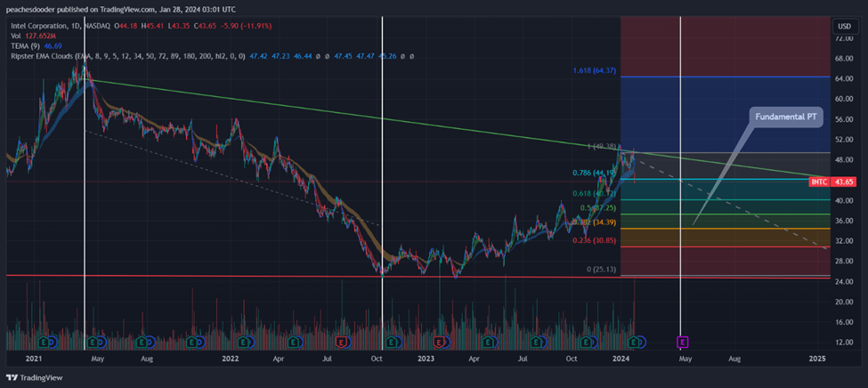Open the red earnings marker near early 2023
The height and width of the screenshot is (388, 868).
point(438,342)
